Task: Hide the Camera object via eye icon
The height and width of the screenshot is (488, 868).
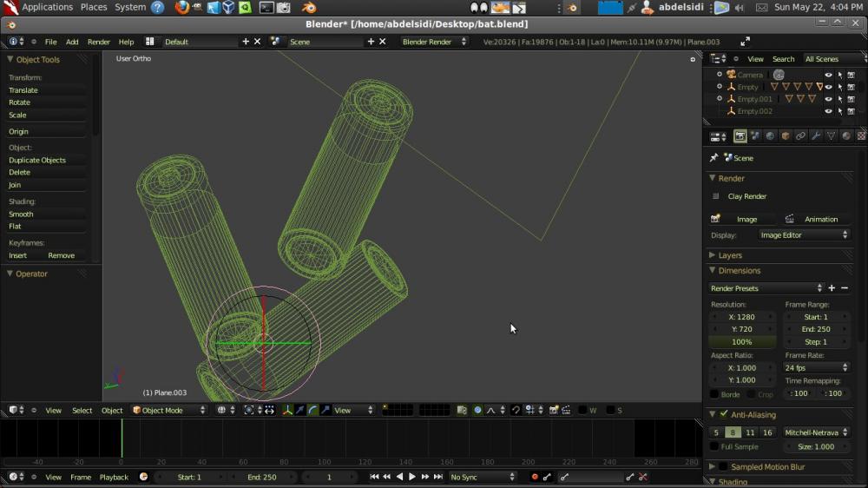Action: (828, 75)
